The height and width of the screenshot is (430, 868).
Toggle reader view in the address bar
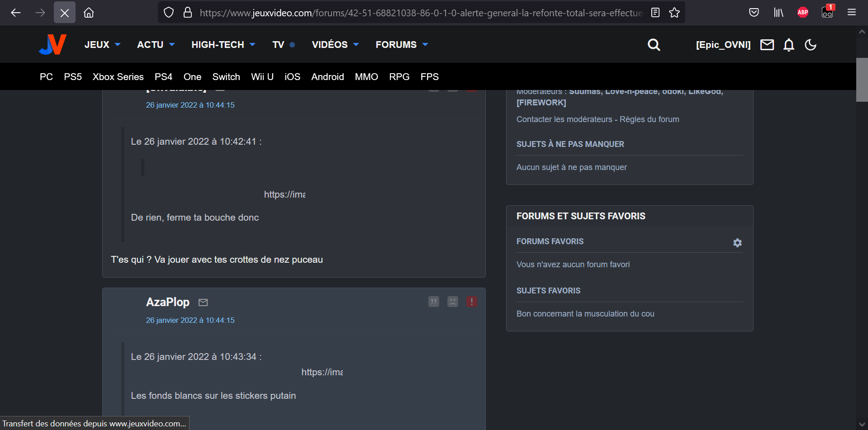click(655, 13)
